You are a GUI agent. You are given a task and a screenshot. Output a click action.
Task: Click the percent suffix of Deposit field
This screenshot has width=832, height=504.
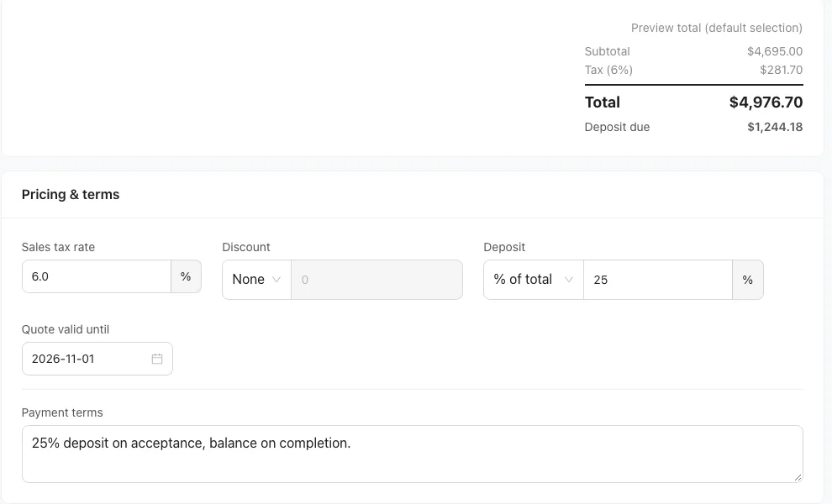pyautogui.click(x=748, y=280)
